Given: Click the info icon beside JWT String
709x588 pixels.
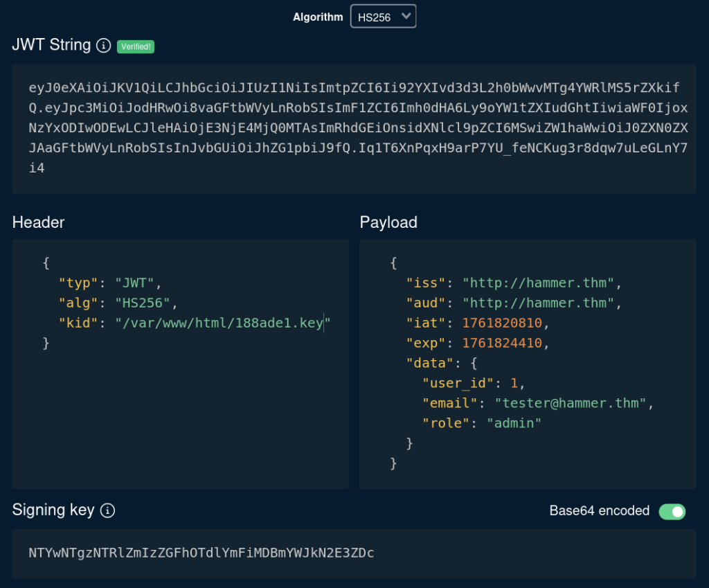Looking at the screenshot, I should click(103, 46).
